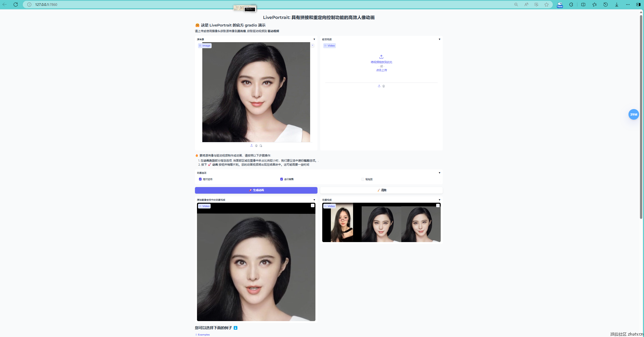Screen dimensions: 644x337
Task: Open the Favorites list icon
Action: click(x=595, y=5)
